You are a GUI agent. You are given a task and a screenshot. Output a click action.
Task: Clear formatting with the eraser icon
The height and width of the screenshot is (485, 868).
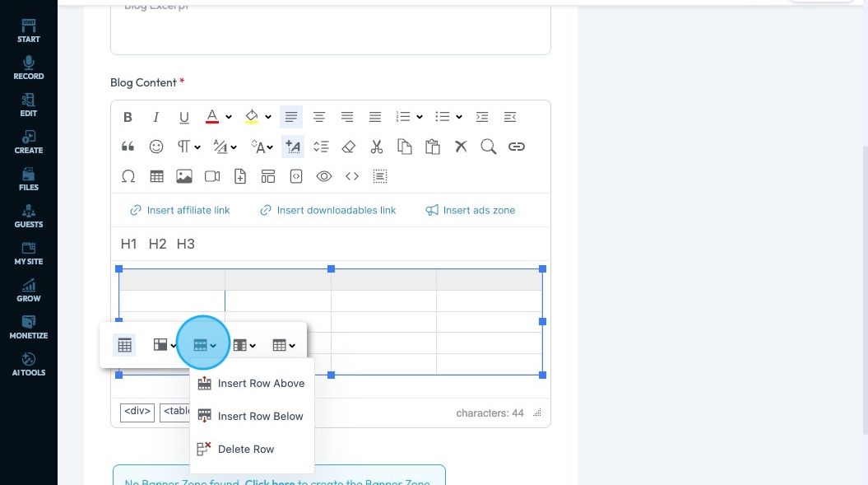tap(349, 147)
